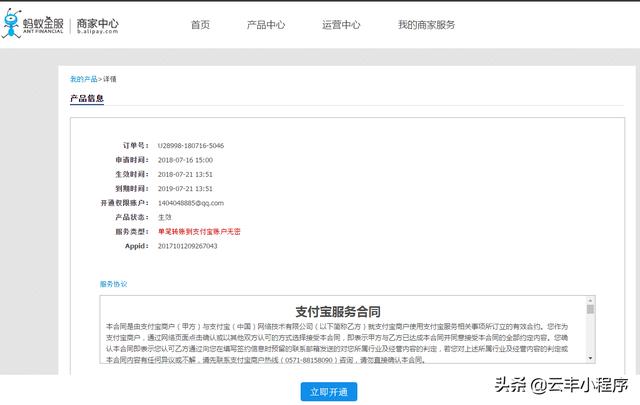This screenshot has height=405, width=640.
Task: Go back via 我的产品 breadcrumb link
Action: [x=84, y=79]
